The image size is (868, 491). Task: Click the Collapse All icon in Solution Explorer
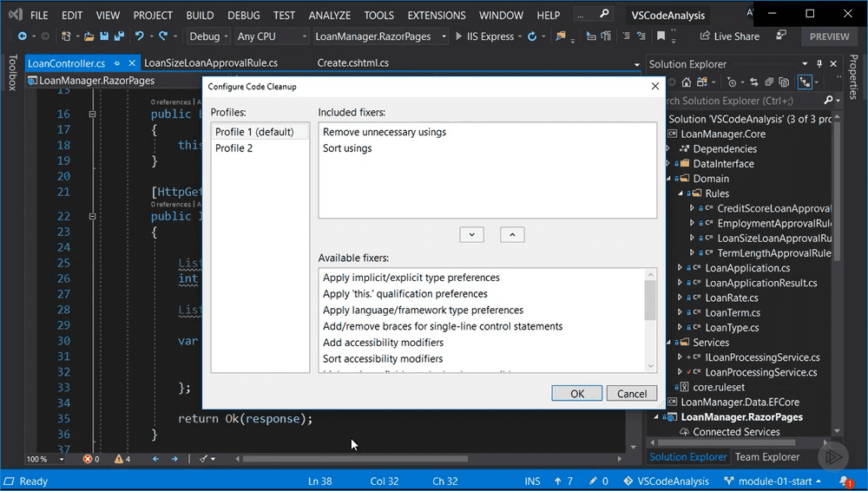coord(769,82)
